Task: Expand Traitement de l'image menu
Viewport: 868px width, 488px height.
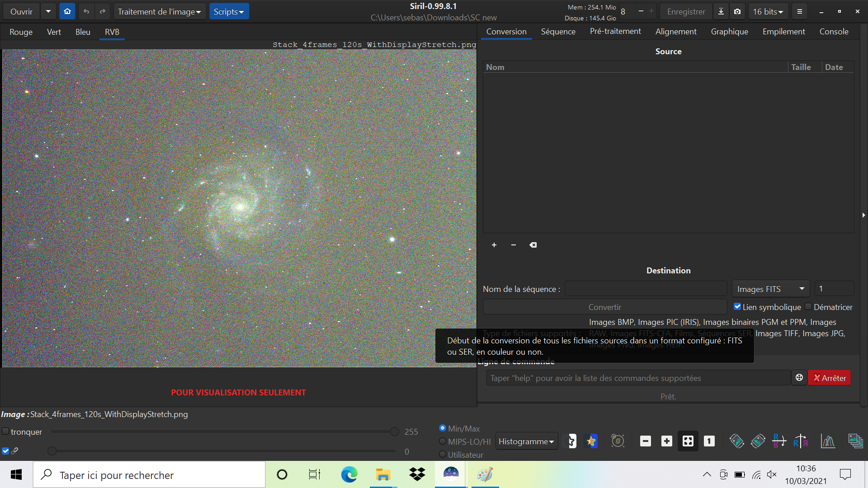Action: click(160, 11)
